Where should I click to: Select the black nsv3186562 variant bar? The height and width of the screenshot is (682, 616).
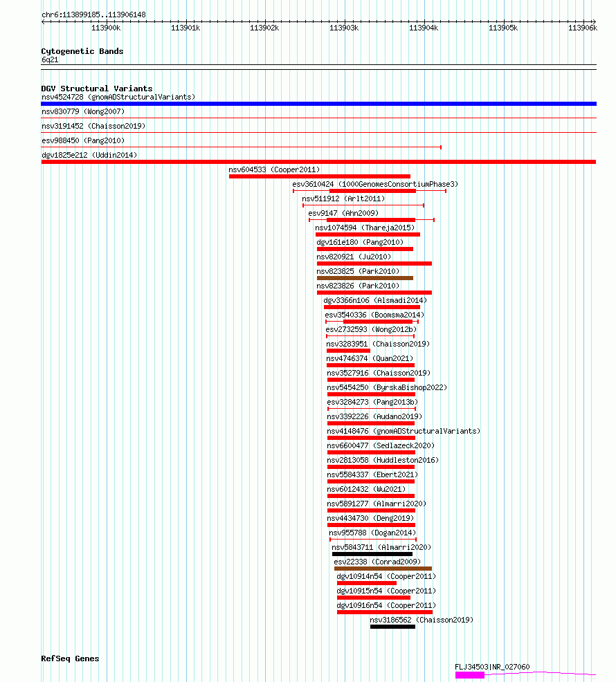click(x=392, y=627)
